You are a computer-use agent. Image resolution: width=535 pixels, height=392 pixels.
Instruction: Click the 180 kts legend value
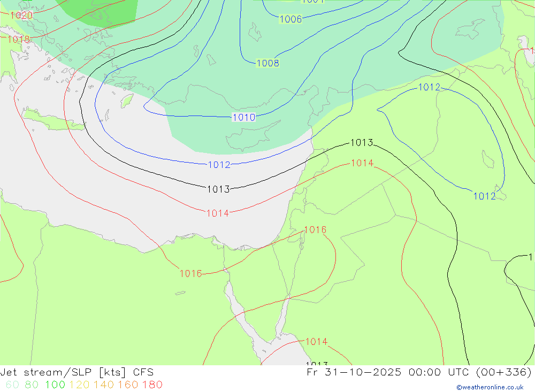(x=152, y=385)
